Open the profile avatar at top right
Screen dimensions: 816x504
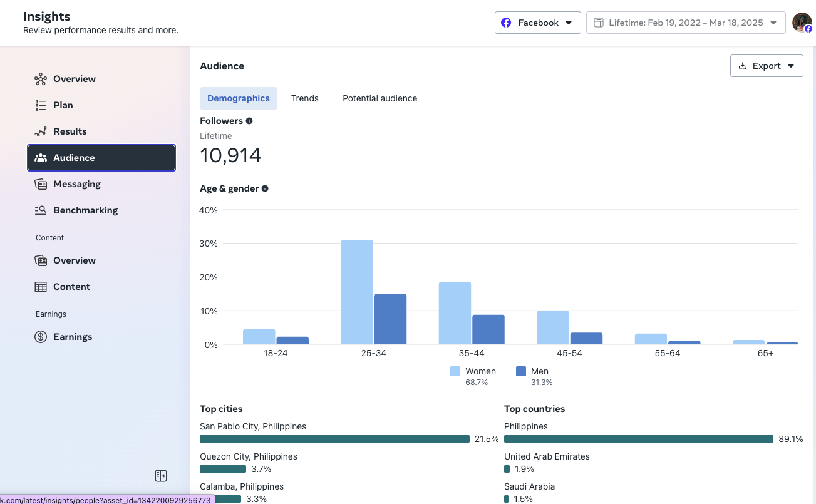(802, 23)
